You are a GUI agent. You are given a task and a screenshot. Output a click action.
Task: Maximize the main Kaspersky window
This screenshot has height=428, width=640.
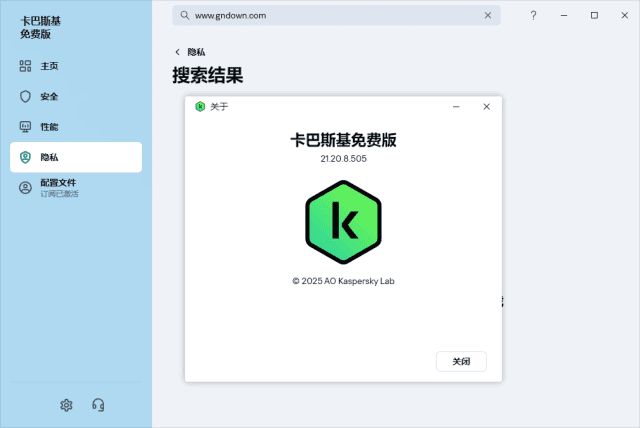click(x=594, y=15)
